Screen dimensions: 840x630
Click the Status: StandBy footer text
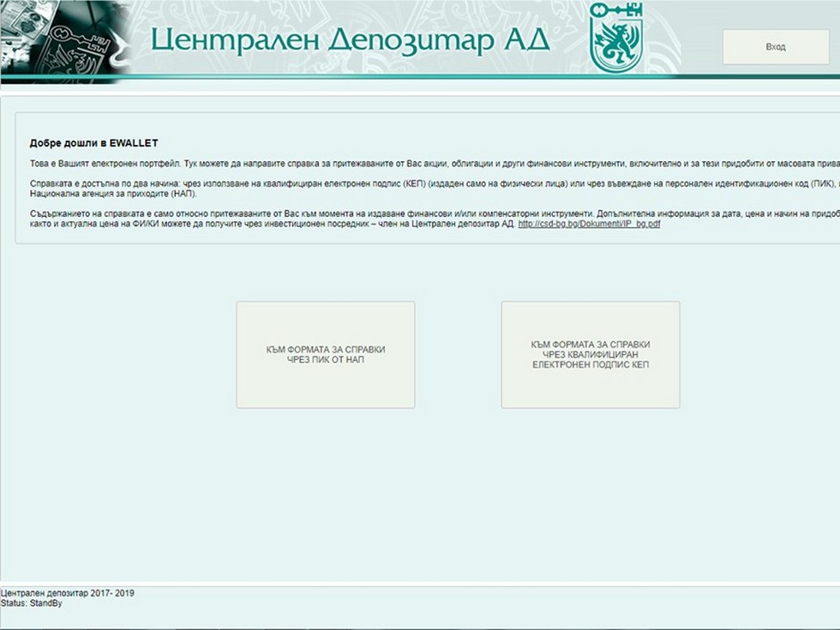(x=32, y=603)
